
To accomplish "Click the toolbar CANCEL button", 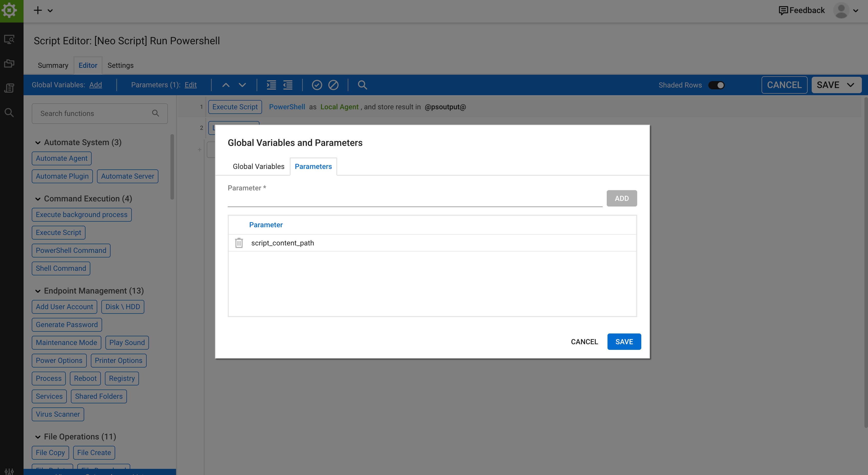I will (x=784, y=85).
